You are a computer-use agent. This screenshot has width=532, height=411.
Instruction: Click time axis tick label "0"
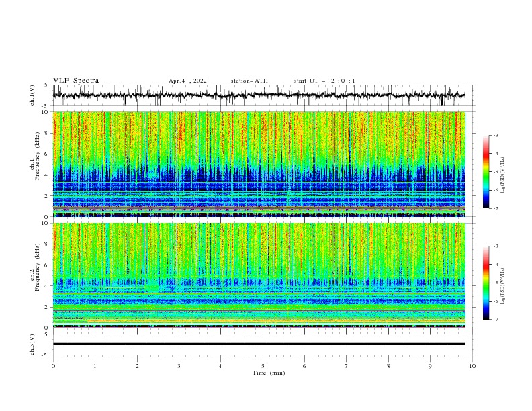tap(53, 366)
